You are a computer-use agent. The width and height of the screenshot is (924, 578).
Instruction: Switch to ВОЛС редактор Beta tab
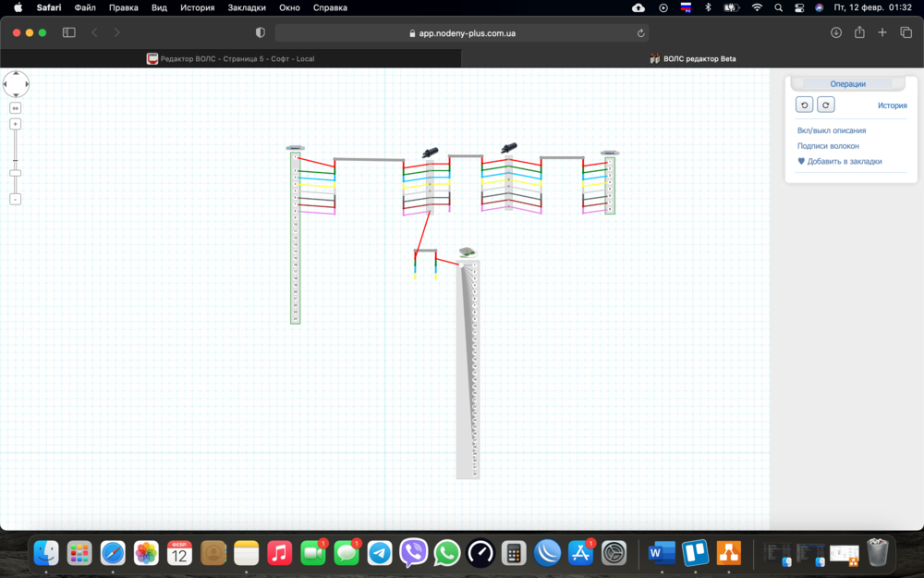693,58
